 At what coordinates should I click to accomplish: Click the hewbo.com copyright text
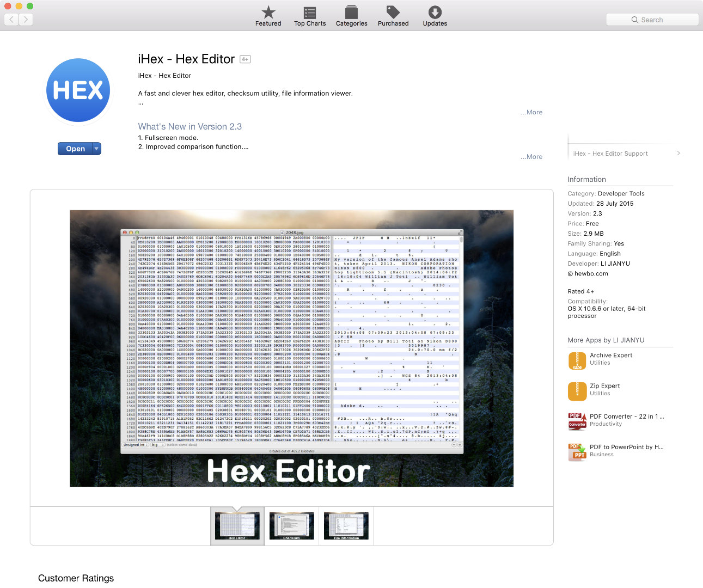(588, 274)
